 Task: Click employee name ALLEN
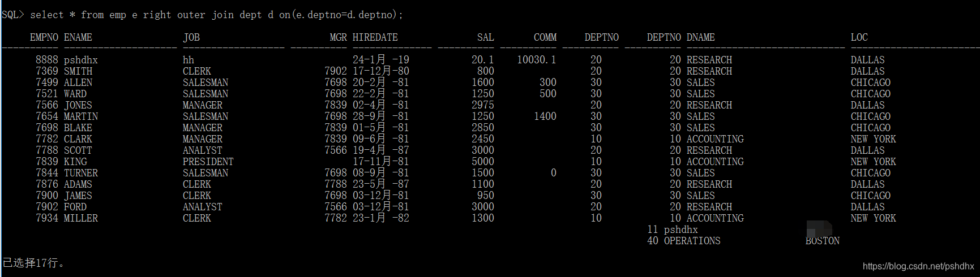(x=78, y=83)
